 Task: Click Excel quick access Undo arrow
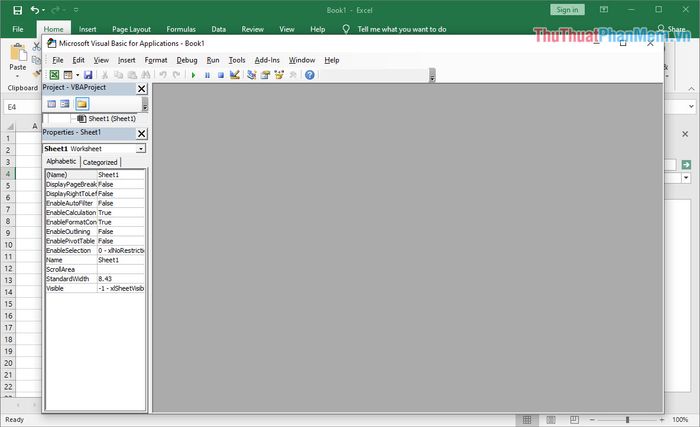34,10
